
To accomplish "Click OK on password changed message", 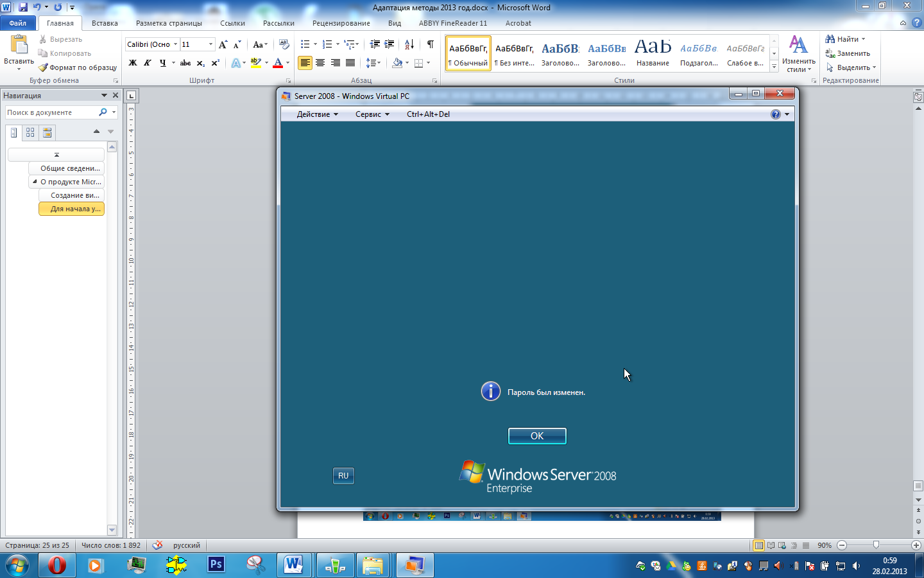I will coord(537,436).
